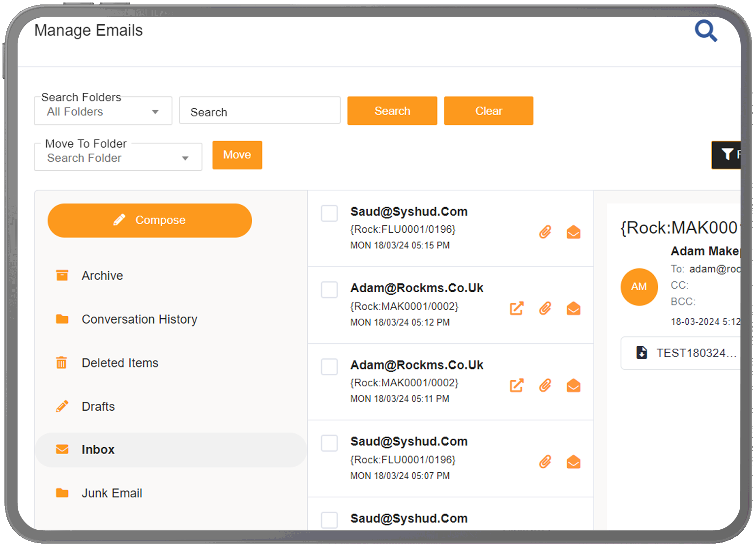Select checkbox for 05:15 PM Saud email

pyautogui.click(x=329, y=213)
